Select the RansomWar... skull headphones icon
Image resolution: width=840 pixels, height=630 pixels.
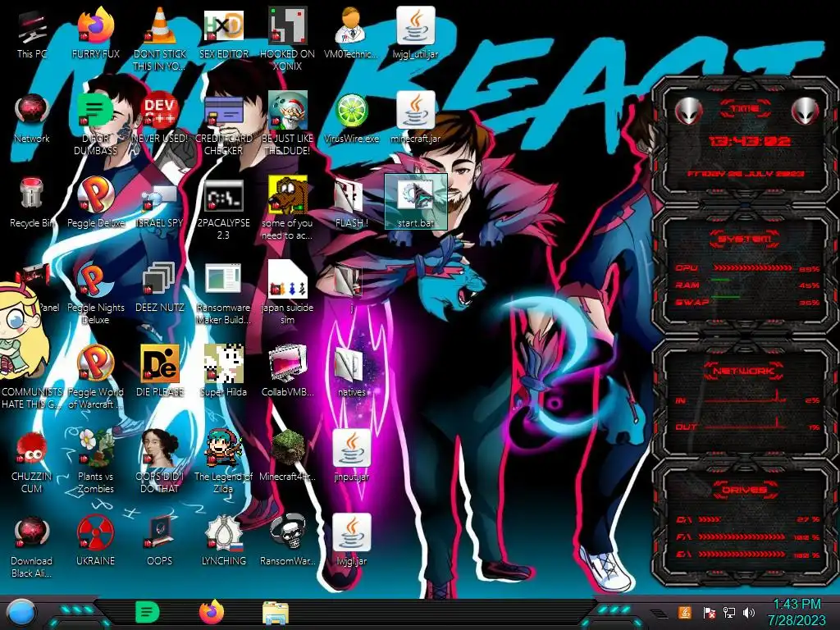point(287,540)
